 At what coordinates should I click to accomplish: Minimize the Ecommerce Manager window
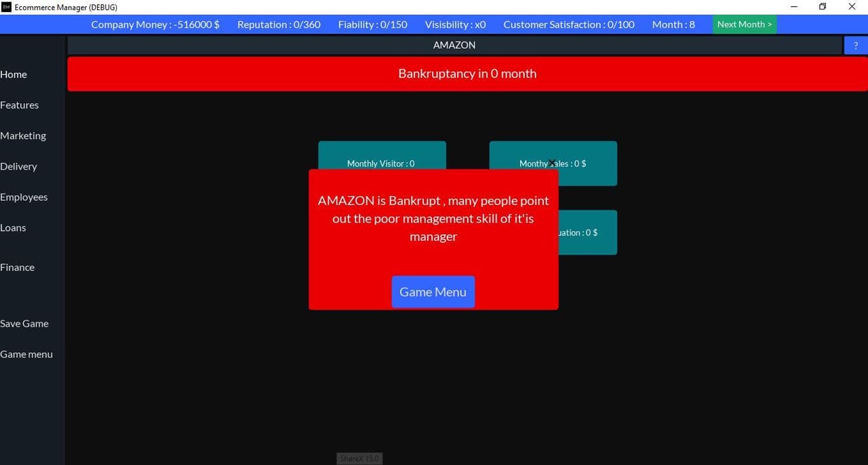(793, 7)
